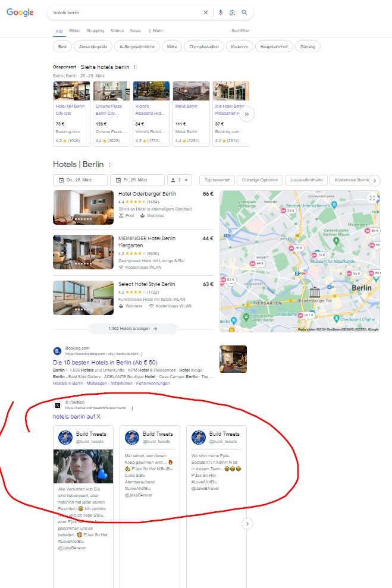Show next tweets with carousel arrow
Viewport: 392px width, 588px height.
click(x=247, y=524)
